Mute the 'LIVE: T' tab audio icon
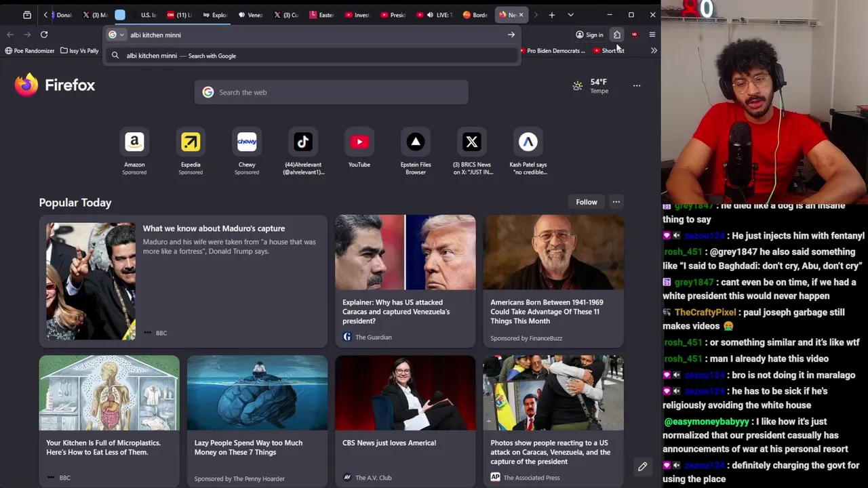 430,15
